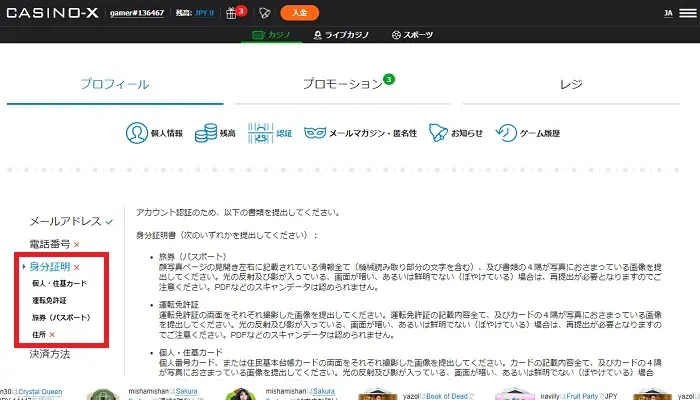Switch to the レジ tab
This screenshot has width=700, height=400.
tap(571, 85)
